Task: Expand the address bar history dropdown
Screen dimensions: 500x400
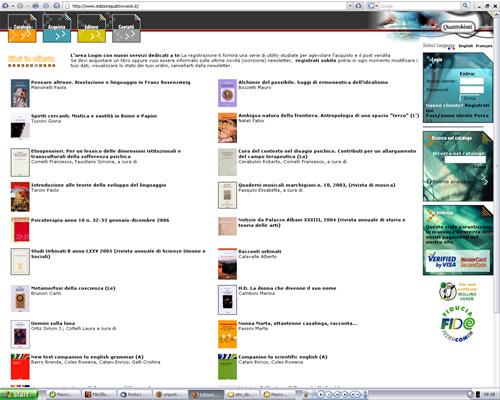Action: (x=350, y=6)
